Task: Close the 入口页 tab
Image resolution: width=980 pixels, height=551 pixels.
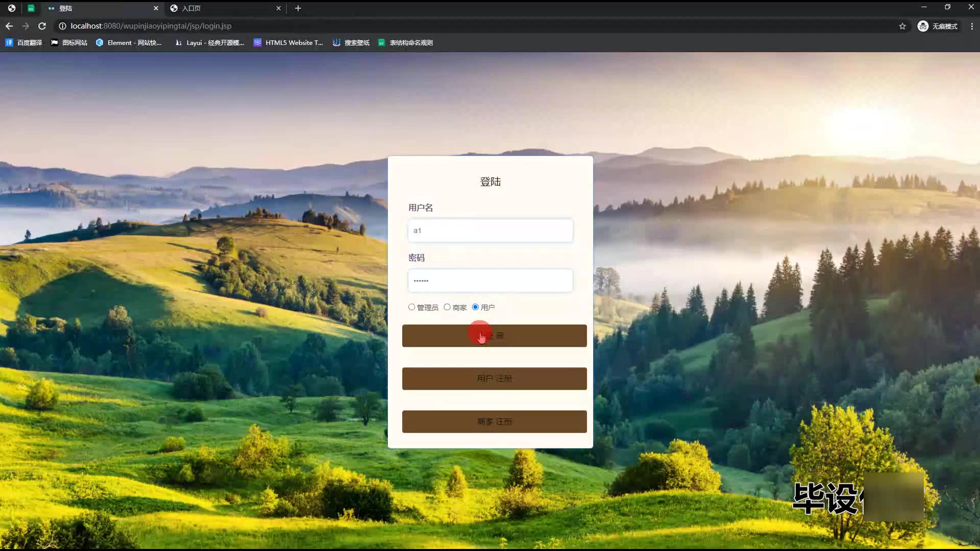Action: tap(278, 8)
